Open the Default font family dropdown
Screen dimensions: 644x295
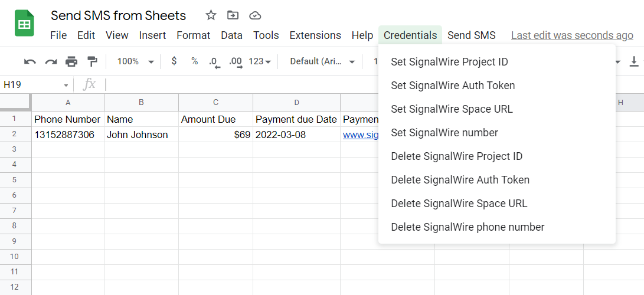coord(322,61)
